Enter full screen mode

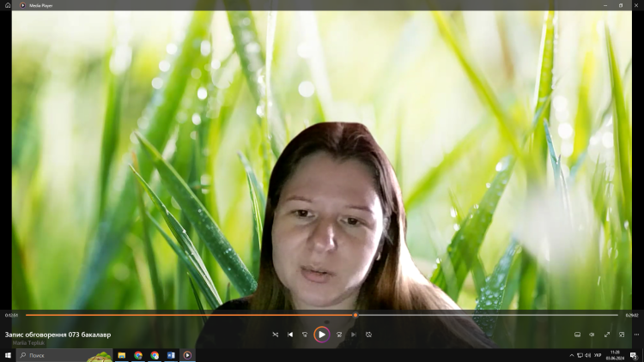pyautogui.click(x=607, y=335)
